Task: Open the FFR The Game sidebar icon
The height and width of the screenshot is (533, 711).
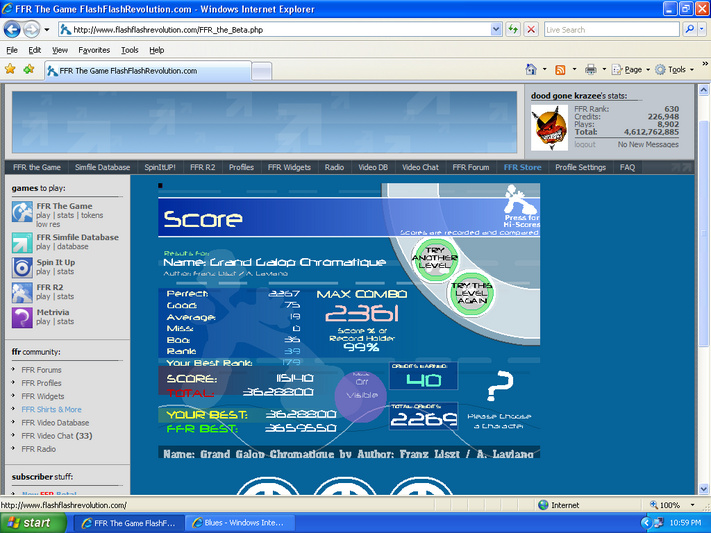Action: pos(22,212)
